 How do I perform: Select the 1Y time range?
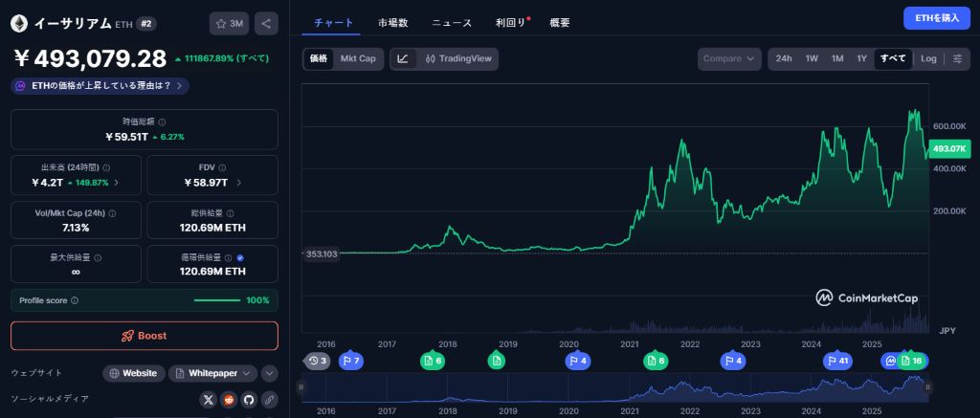click(x=861, y=59)
